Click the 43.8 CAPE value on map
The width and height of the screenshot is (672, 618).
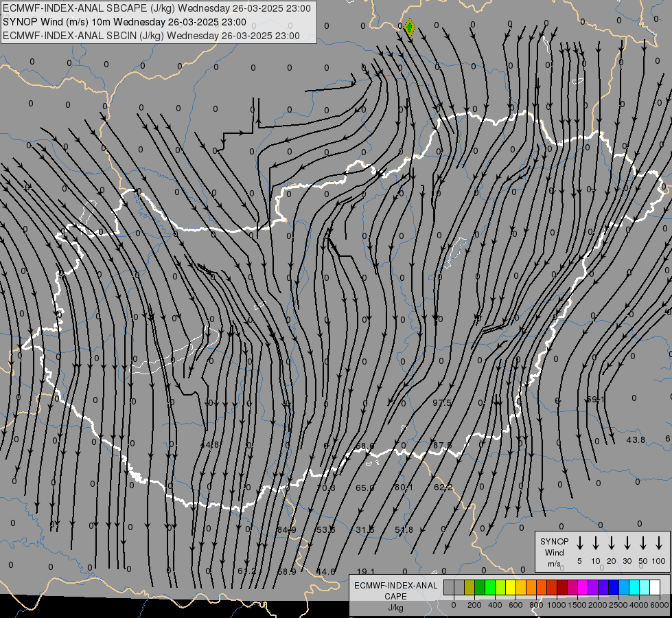click(x=636, y=440)
